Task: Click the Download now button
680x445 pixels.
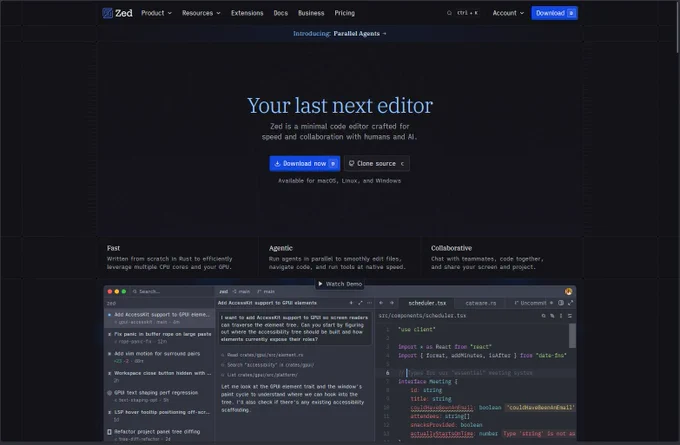Action: [304, 164]
